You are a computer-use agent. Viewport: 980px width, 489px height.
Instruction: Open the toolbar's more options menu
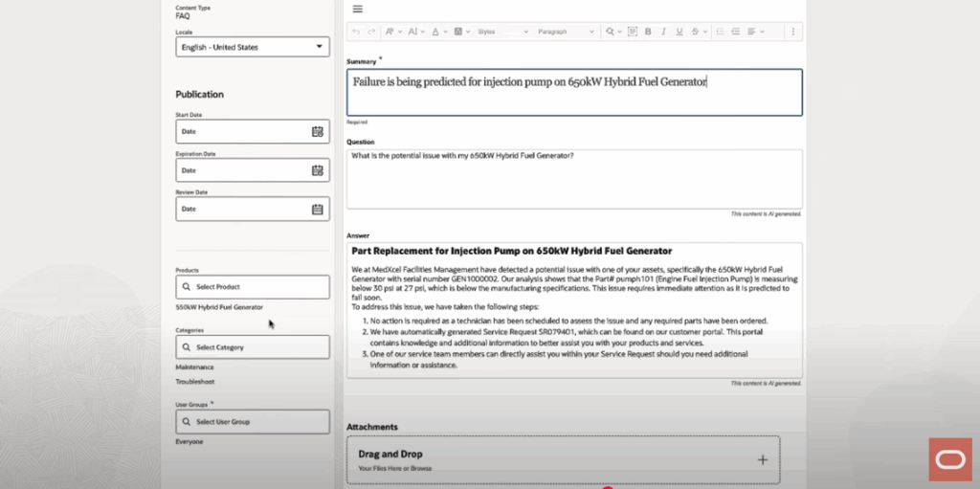click(x=792, y=32)
